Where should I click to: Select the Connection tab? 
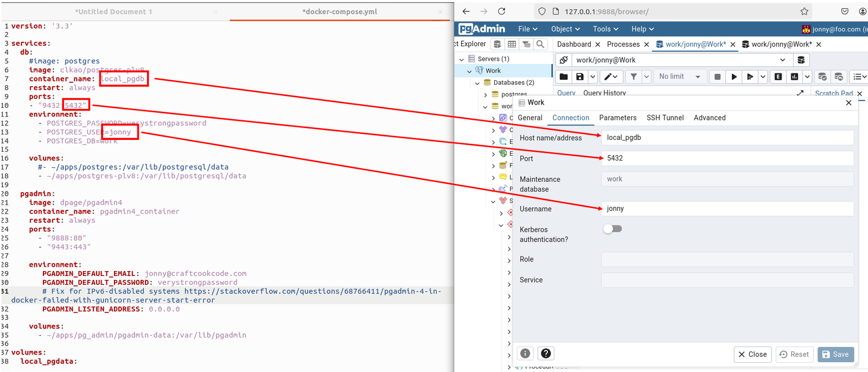(571, 118)
